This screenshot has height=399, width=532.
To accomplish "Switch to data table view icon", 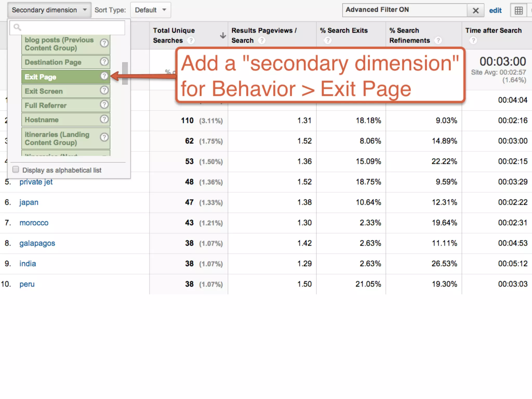I will tap(518, 10).
